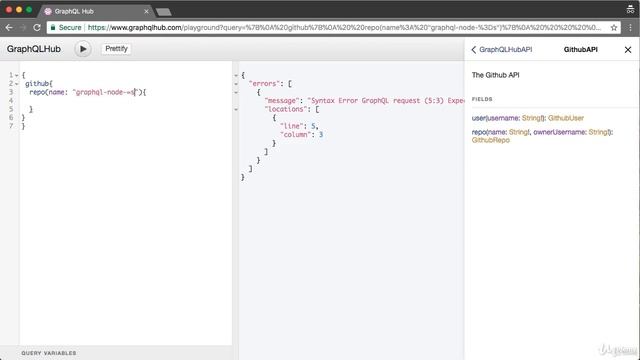640x360 pixels.
Task: Collapse query line 1 fold arrow
Action: 17,76
